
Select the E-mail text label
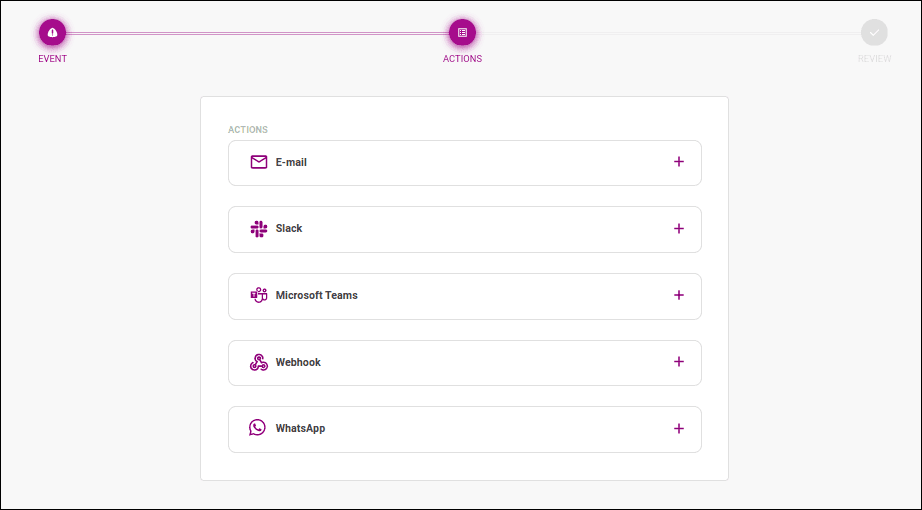291,162
